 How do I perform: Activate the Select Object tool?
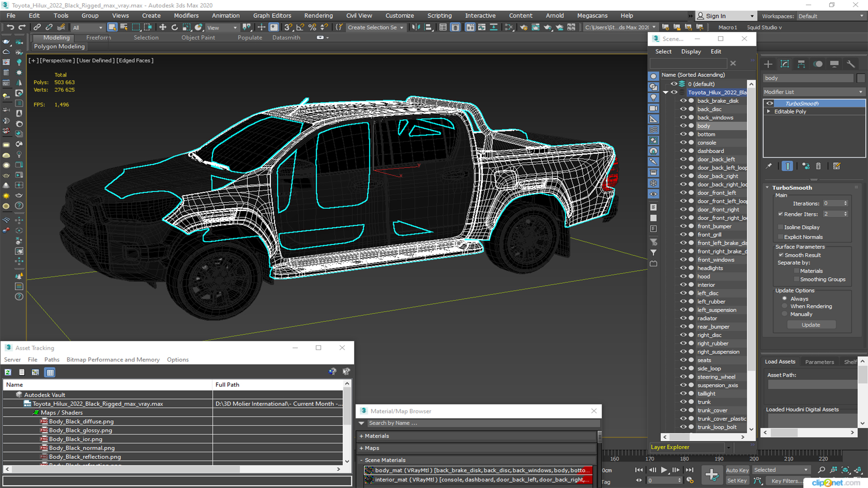pyautogui.click(x=112, y=28)
